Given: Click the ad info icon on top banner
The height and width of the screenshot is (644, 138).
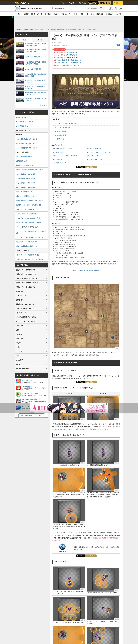Looking at the screenshot, I should click(x=13, y=17).
